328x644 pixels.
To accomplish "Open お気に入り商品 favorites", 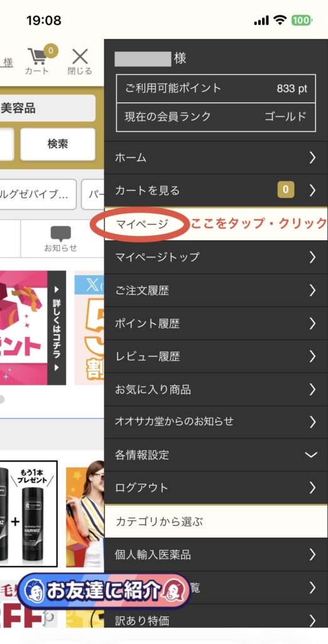I will (x=216, y=389).
